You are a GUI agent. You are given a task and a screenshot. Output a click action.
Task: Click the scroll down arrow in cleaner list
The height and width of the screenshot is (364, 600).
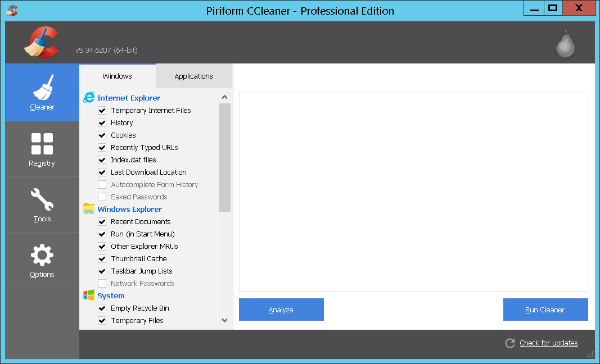(x=224, y=320)
